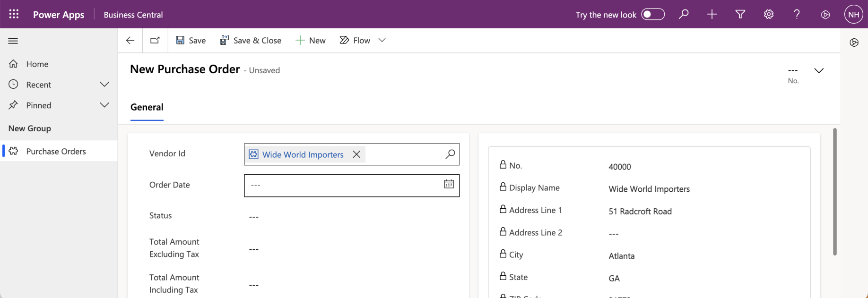Click the help question mark icon
Image resolution: width=868 pixels, height=298 pixels.
(797, 14)
